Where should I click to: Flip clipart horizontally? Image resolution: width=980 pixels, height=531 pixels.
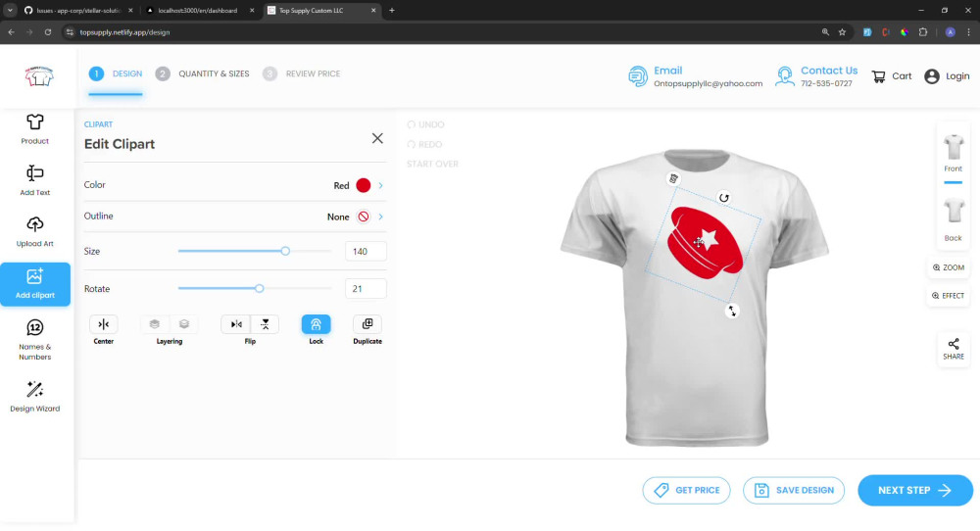(x=236, y=324)
